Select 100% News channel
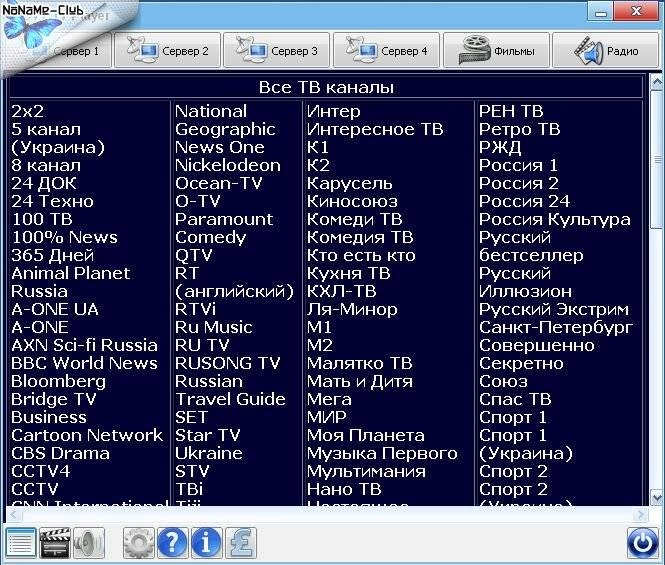665x565 pixels. pyautogui.click(x=64, y=237)
